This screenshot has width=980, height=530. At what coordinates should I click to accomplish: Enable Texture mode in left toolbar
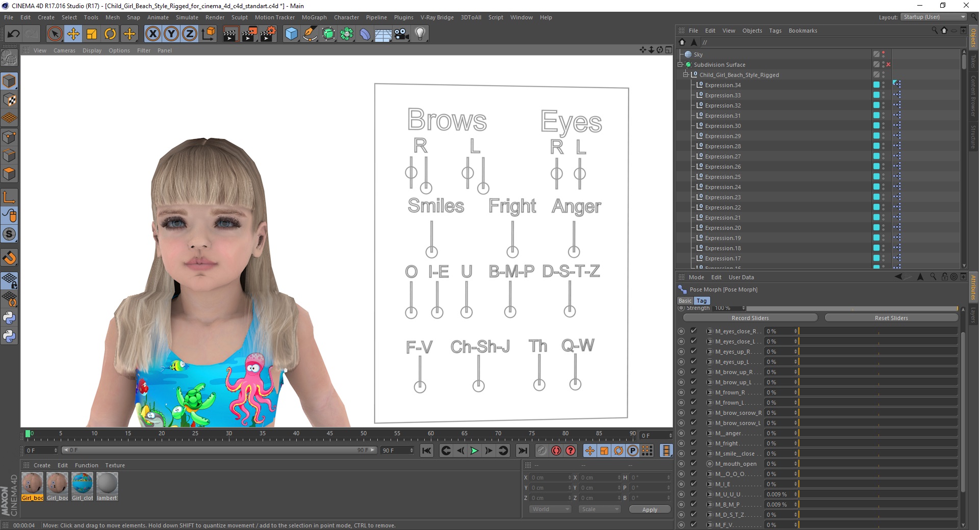coord(9,100)
